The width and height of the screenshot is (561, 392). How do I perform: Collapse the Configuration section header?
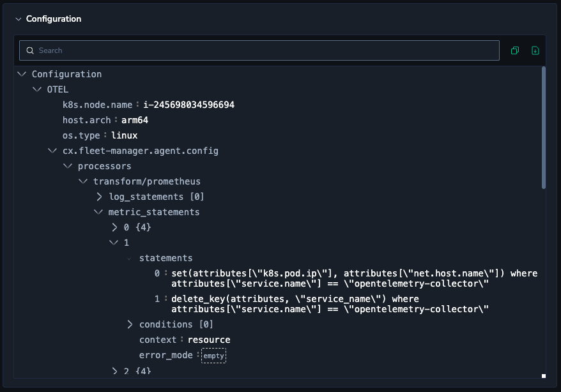pyautogui.click(x=19, y=19)
